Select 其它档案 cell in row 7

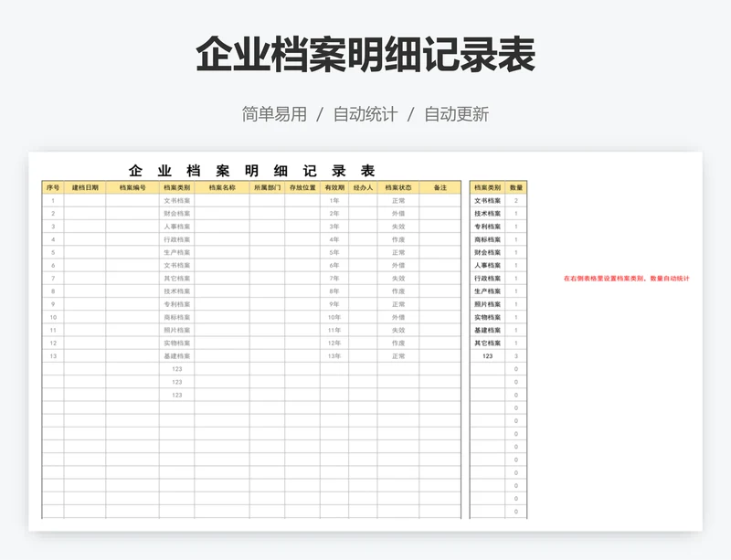click(x=176, y=279)
